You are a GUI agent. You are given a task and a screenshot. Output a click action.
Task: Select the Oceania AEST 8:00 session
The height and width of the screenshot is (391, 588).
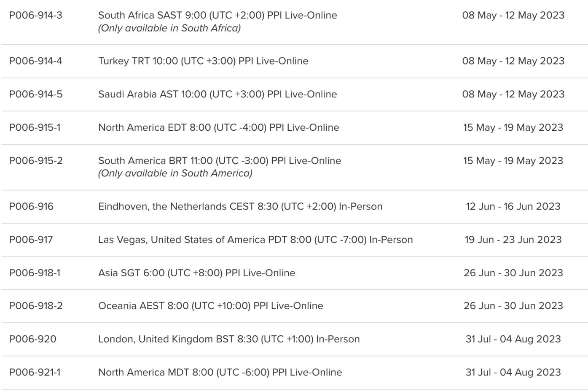(x=211, y=306)
